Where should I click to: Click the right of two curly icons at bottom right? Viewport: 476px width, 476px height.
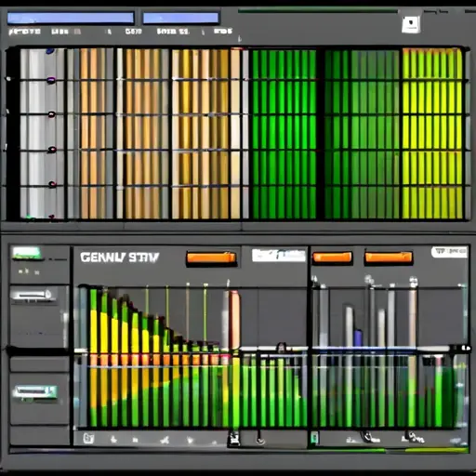pyautogui.click(x=413, y=437)
